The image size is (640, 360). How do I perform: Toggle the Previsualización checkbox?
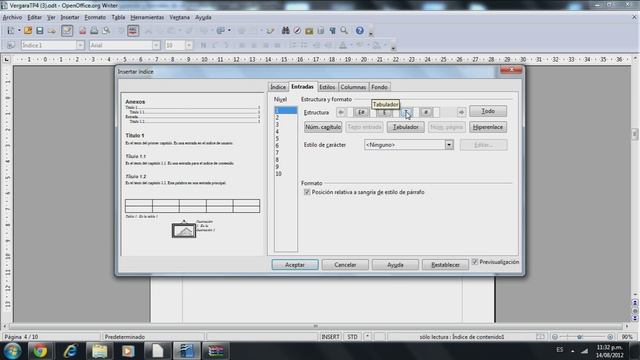tap(475, 262)
